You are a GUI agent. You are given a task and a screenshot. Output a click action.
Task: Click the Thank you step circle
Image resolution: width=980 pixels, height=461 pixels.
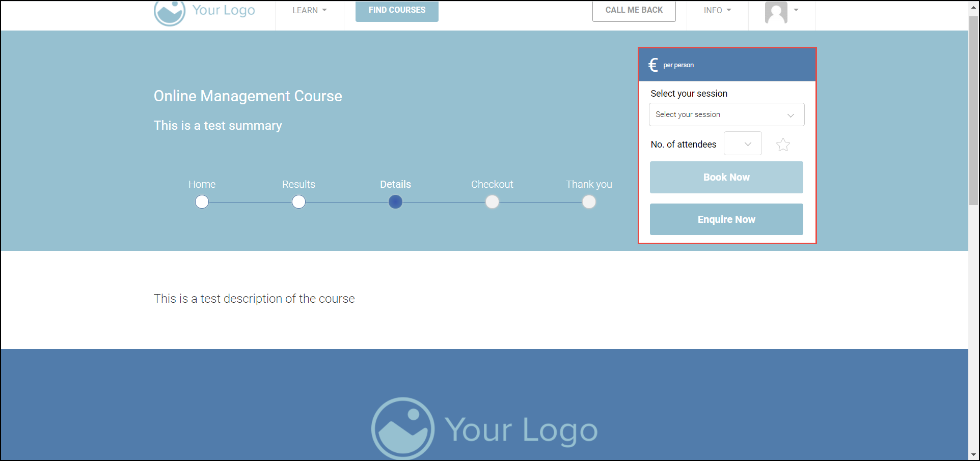pyautogui.click(x=589, y=202)
